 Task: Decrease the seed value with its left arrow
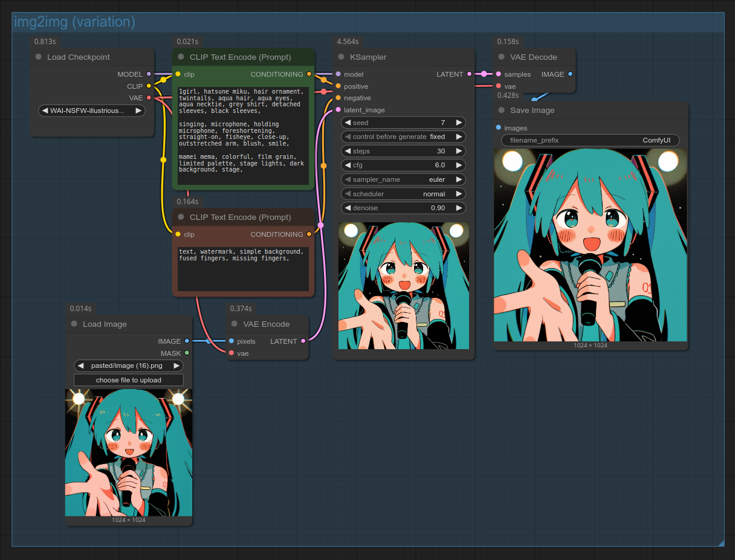pos(348,123)
